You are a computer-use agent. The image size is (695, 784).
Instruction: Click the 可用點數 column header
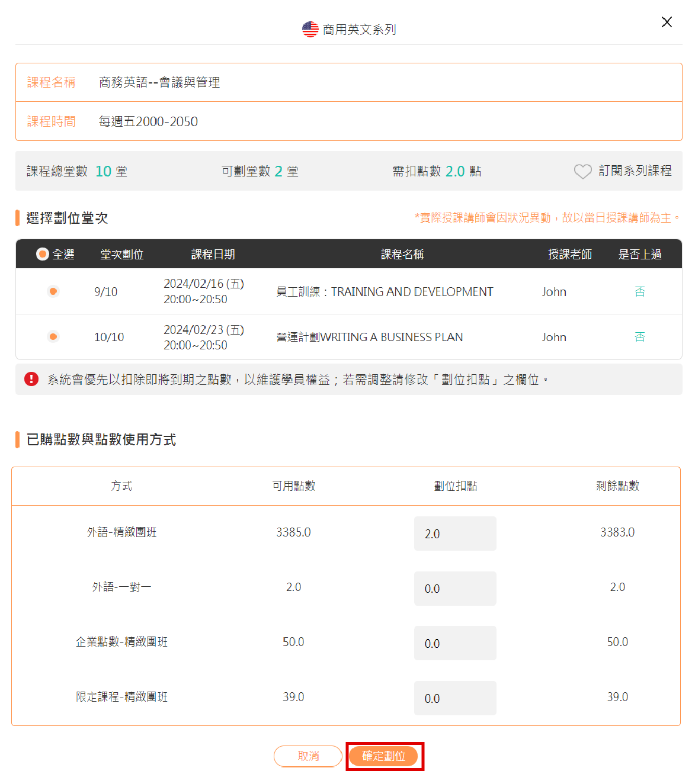click(x=293, y=486)
